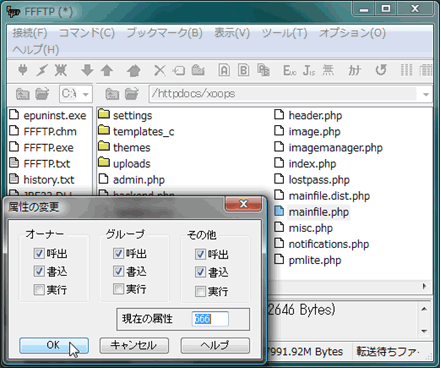This screenshot has width=441, height=369.
Task: Click the Upload up-arrow icon
Action: [x=107, y=70]
